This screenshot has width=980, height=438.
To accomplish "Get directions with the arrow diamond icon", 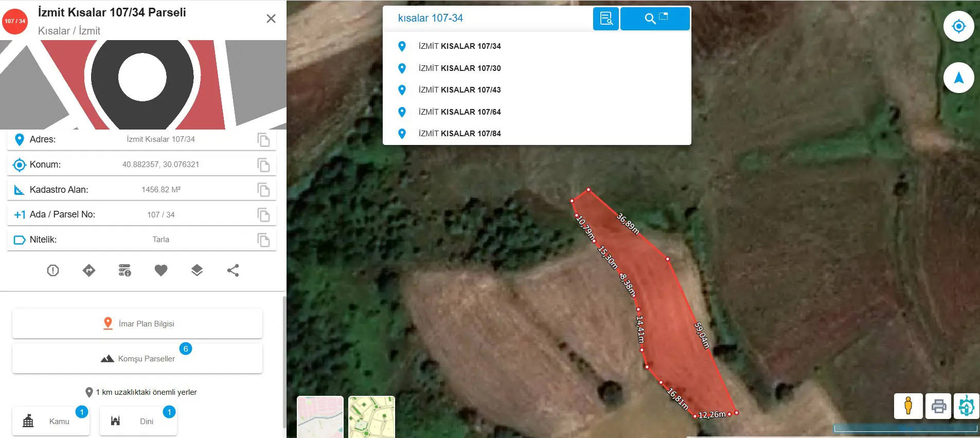I will tap(89, 270).
